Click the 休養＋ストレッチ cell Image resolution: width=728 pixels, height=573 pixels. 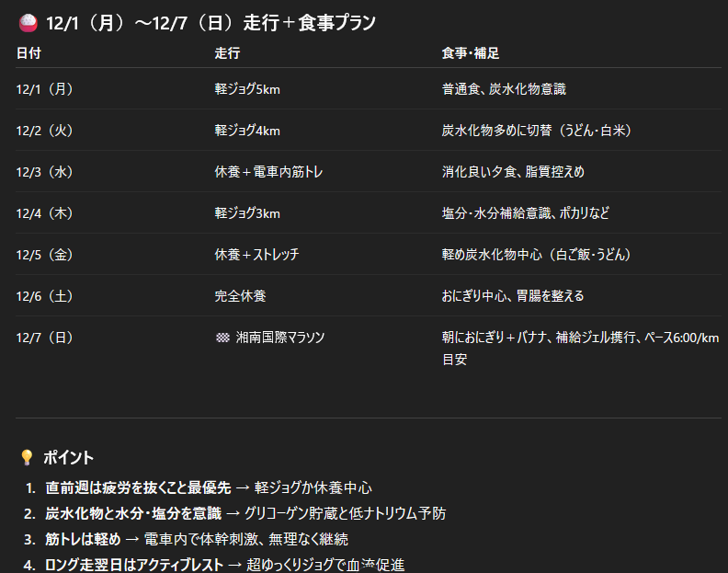click(x=256, y=255)
